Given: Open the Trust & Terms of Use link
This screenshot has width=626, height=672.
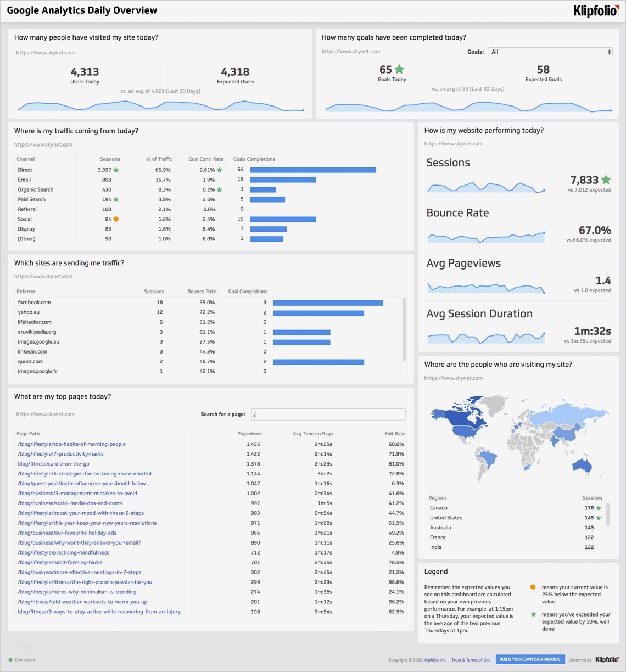Looking at the screenshot, I should pos(470,659).
